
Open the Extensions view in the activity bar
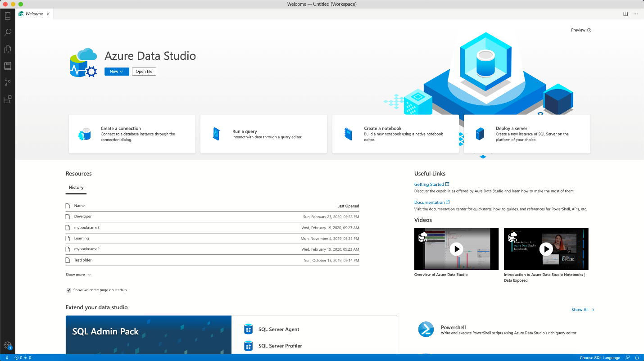pos(7,99)
